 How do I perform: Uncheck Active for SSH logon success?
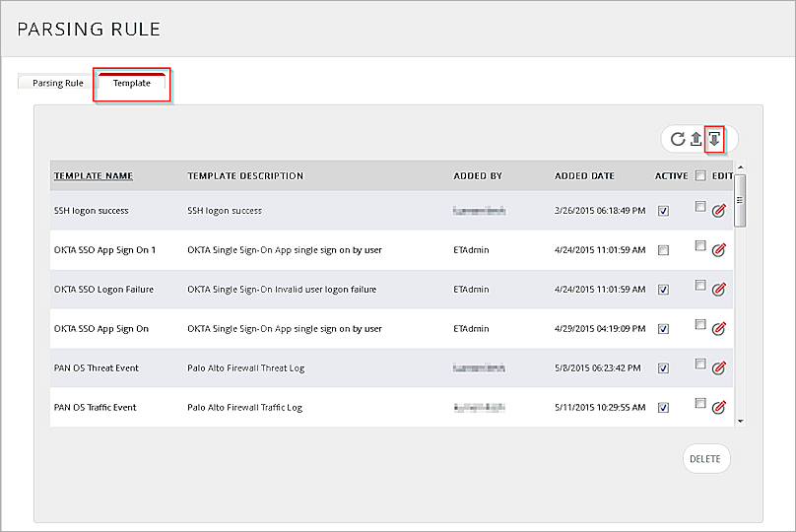663,211
